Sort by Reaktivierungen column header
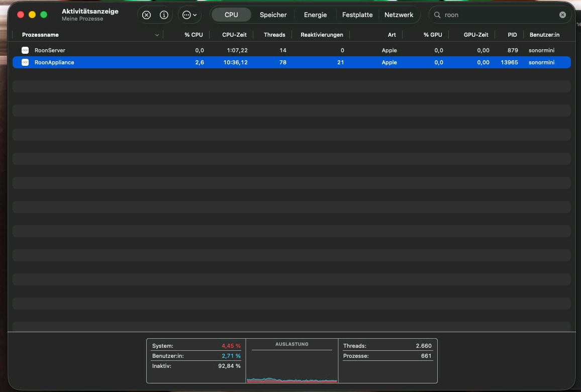Screen dimensions: 581x392 tap(322, 35)
